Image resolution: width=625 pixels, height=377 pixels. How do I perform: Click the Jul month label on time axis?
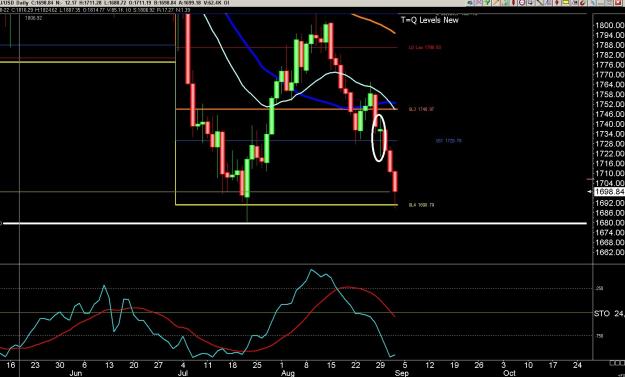(x=183, y=373)
